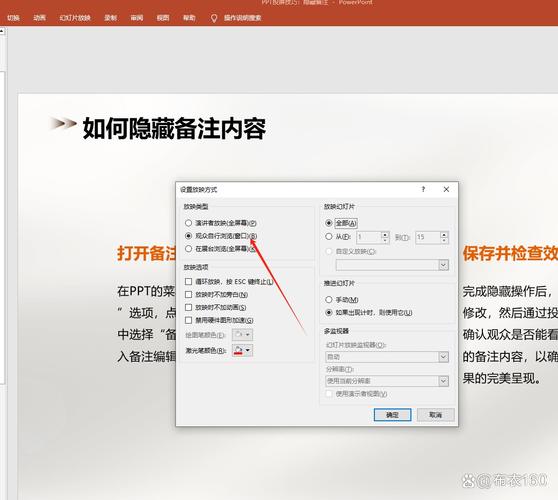Enable 循环放映，按 ESC 键终止 checkbox
The height and width of the screenshot is (500, 558).
[189, 281]
